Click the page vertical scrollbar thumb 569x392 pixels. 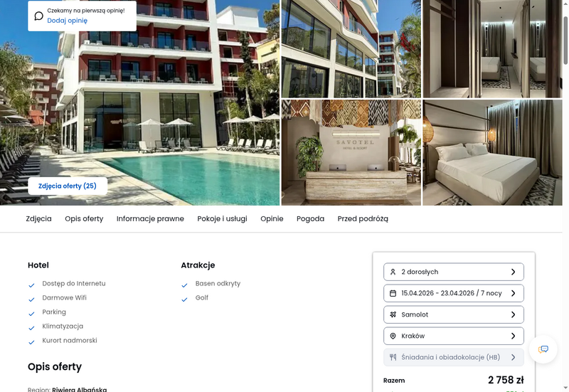coord(565,40)
